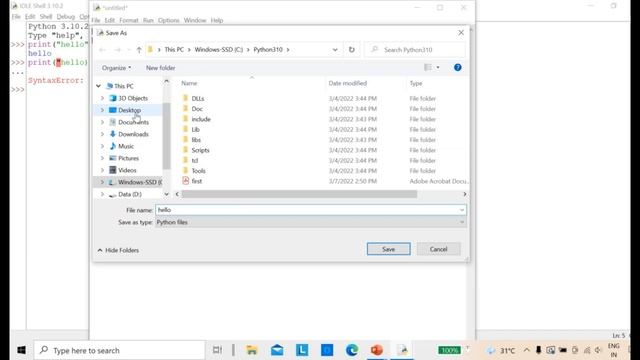Click the refresh icon beside address bar
This screenshot has width=640, height=360.
pyautogui.click(x=351, y=50)
